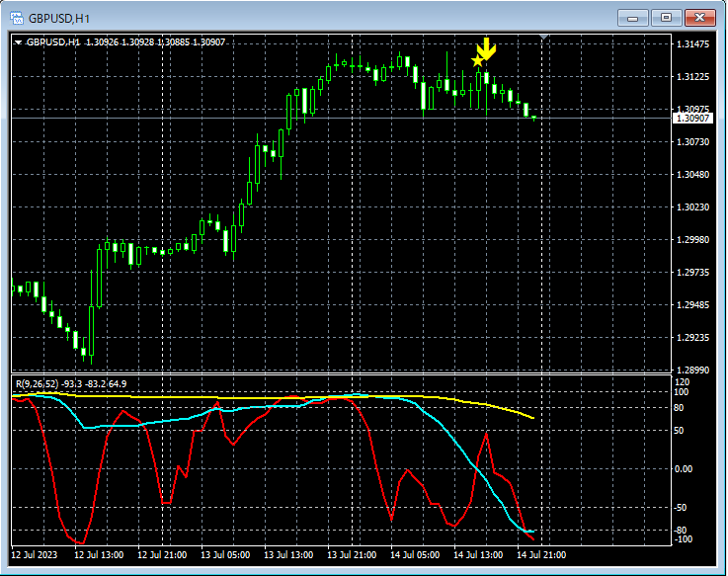
Task: Click the yellow down arrow signal marker
Action: [486, 48]
